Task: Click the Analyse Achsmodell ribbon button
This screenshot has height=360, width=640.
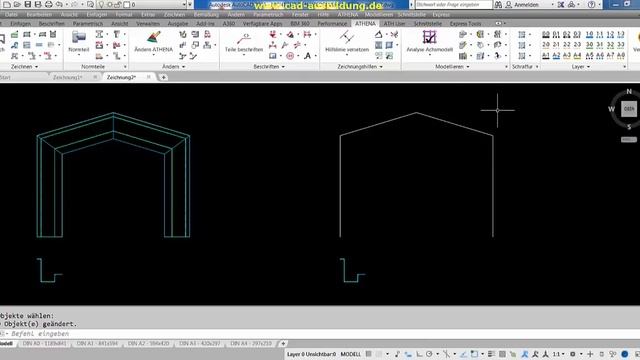Action: pyautogui.click(x=429, y=42)
